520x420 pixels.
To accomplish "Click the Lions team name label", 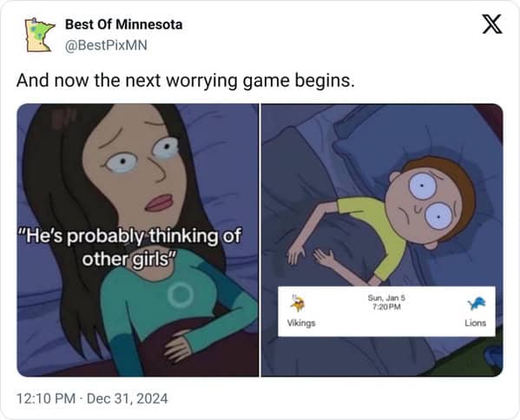I will [475, 323].
